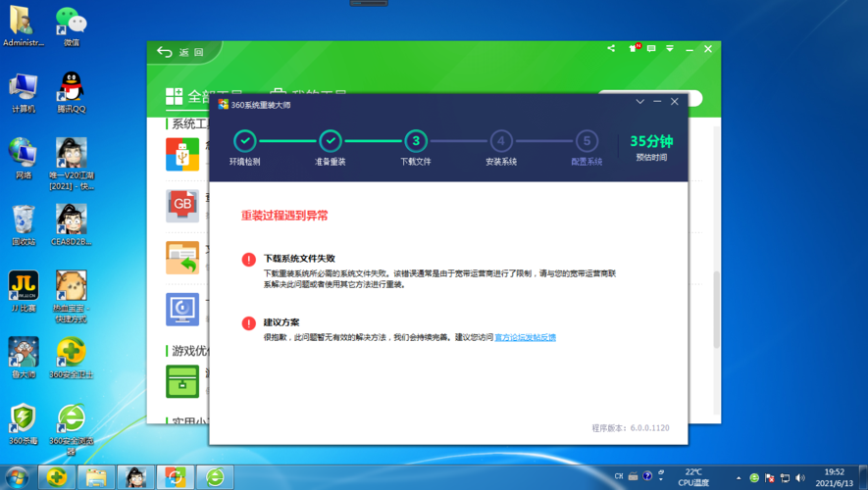The width and height of the screenshot is (868, 490).
Task: Click the 重装过程遇到异常 heading
Action: click(x=284, y=216)
